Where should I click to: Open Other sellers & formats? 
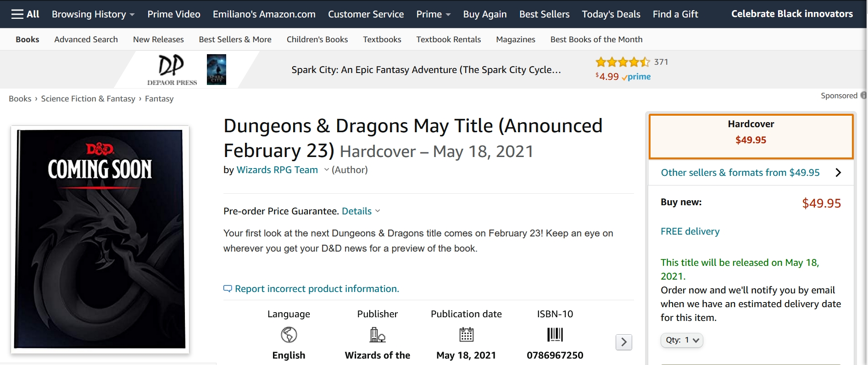[x=751, y=173]
